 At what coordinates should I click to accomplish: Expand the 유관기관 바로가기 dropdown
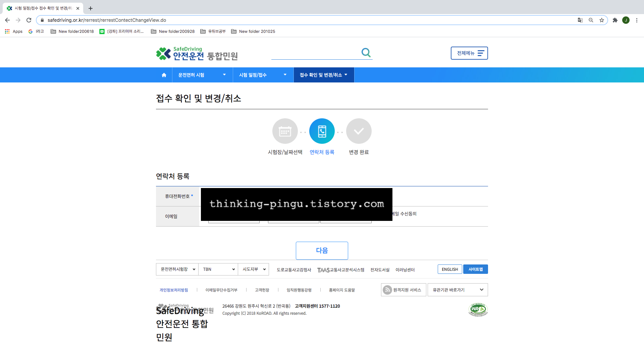(458, 290)
